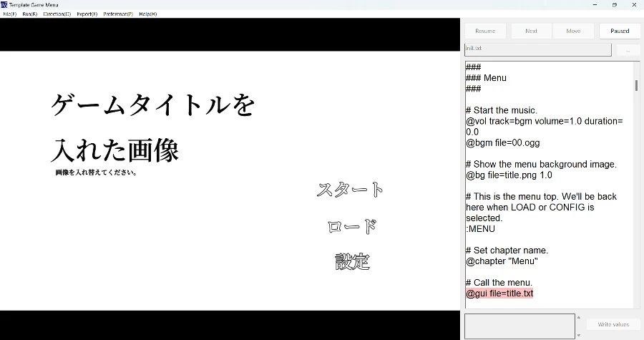Click the Move button
The image size is (644, 340).
[x=573, y=31]
